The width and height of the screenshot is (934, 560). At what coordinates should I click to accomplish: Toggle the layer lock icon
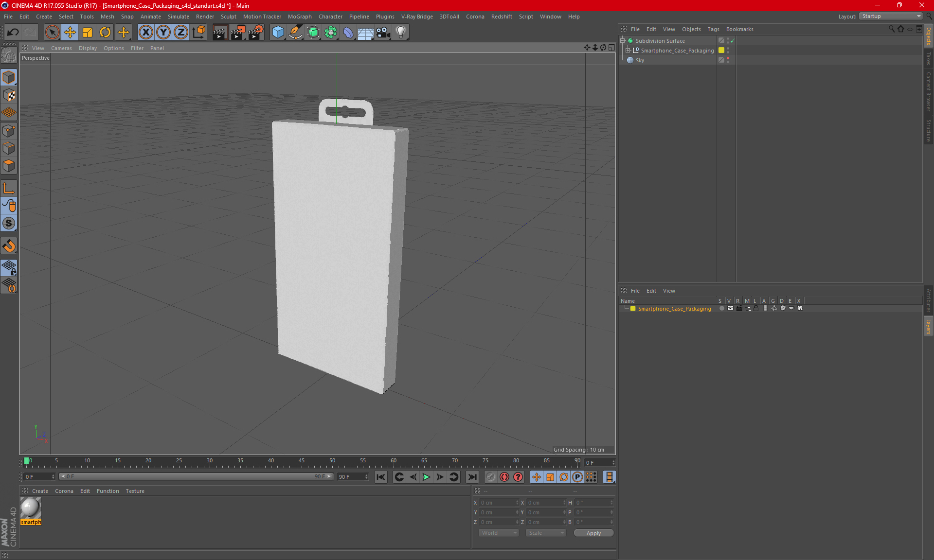click(x=756, y=309)
